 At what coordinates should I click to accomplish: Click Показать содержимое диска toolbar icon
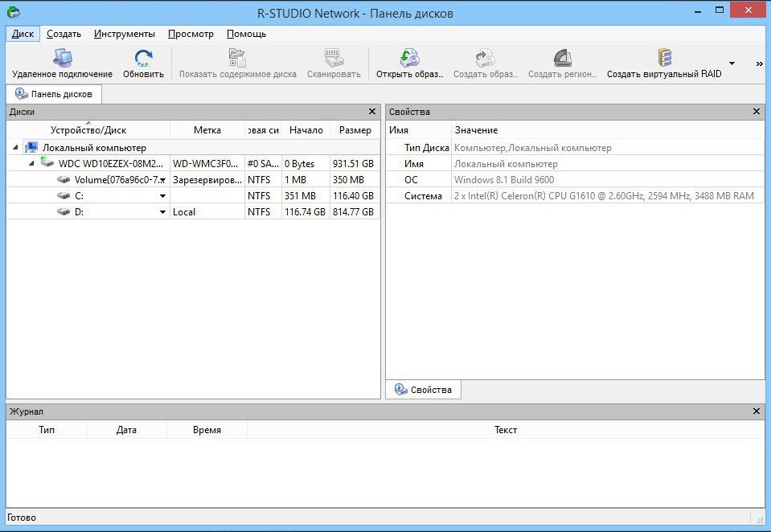tap(237, 58)
